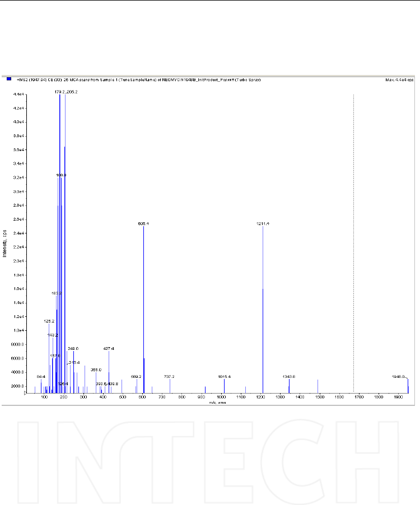Click the 737.2 peak label
Viewport: 420px width, 505px height.
click(x=169, y=376)
